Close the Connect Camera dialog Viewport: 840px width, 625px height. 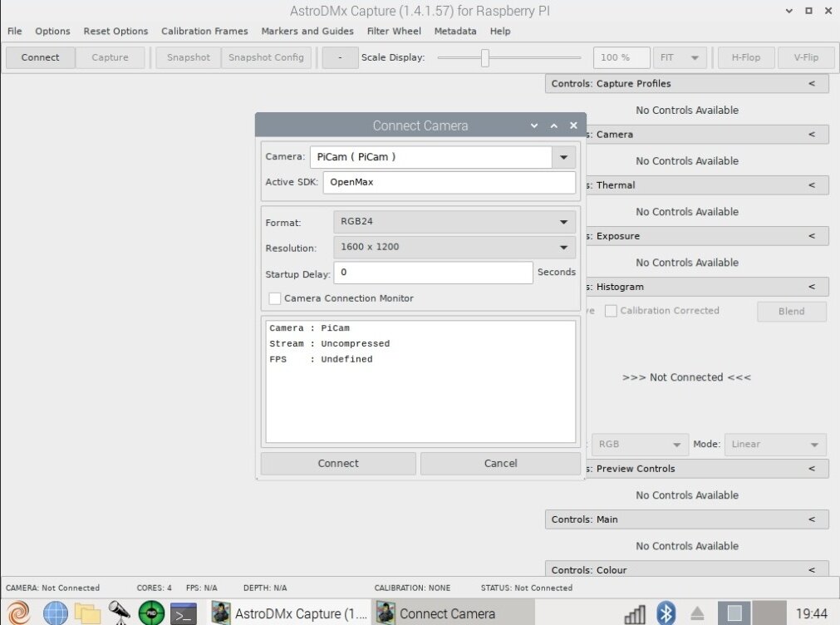pyautogui.click(x=574, y=125)
